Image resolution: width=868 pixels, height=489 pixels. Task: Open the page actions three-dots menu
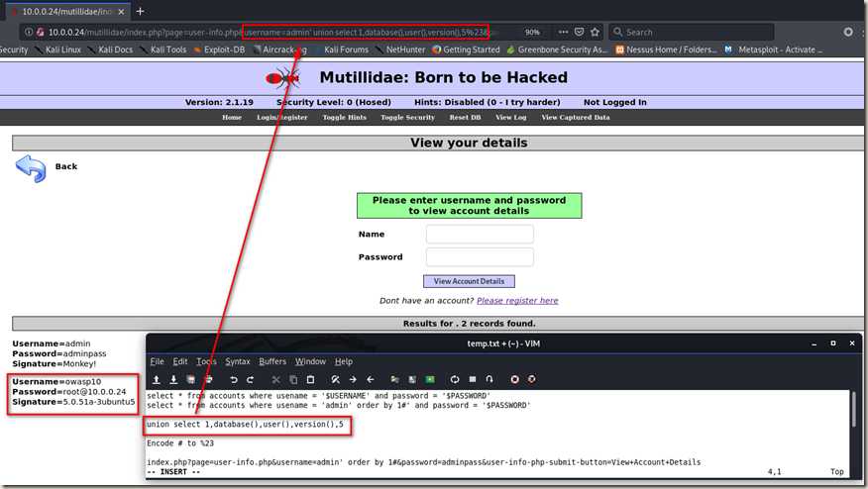(563, 32)
